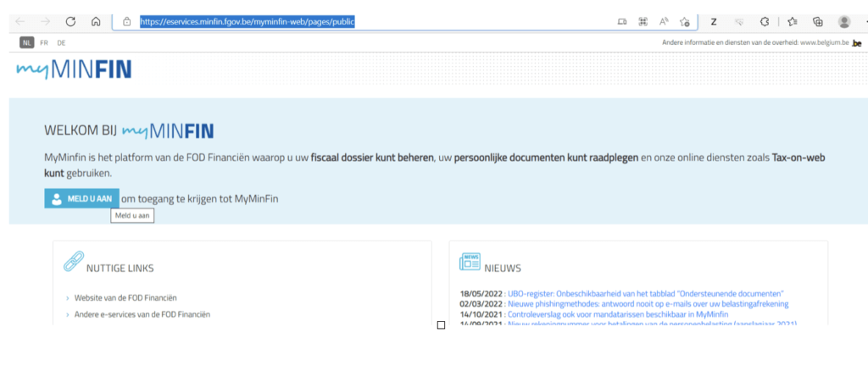Switch the site language to FR

click(x=44, y=42)
